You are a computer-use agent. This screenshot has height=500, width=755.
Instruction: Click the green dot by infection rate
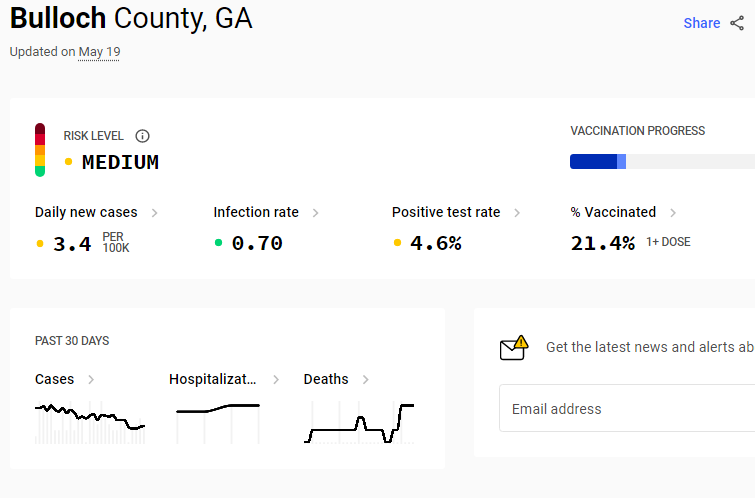pyautogui.click(x=218, y=243)
